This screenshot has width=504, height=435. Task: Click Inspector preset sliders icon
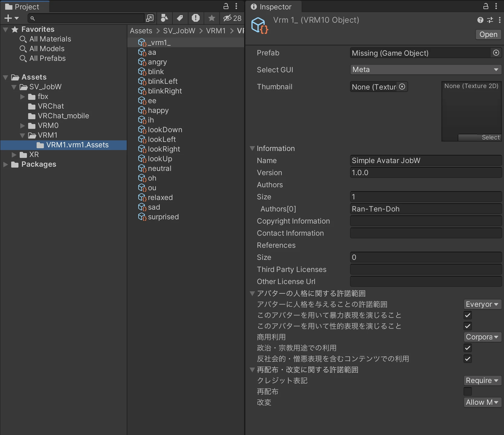pos(490,20)
